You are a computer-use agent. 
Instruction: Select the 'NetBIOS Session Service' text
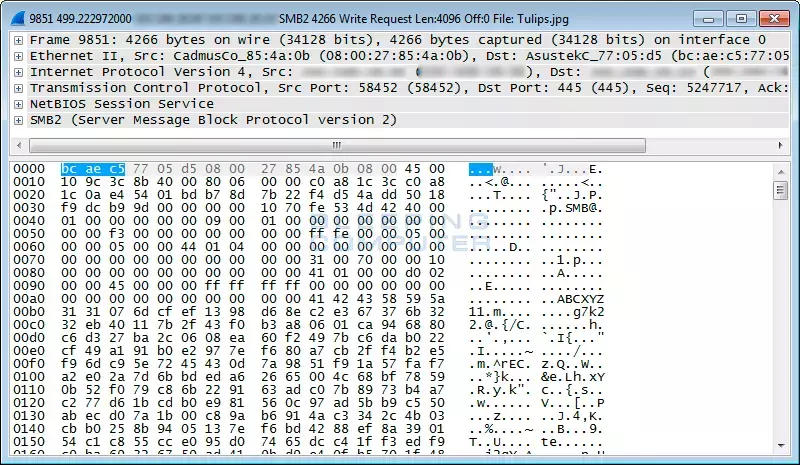pos(121,104)
